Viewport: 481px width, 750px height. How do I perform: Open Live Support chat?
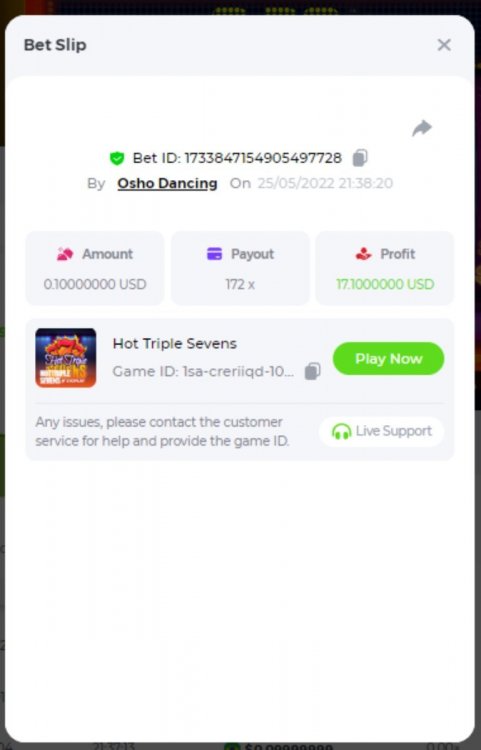pyautogui.click(x=381, y=431)
